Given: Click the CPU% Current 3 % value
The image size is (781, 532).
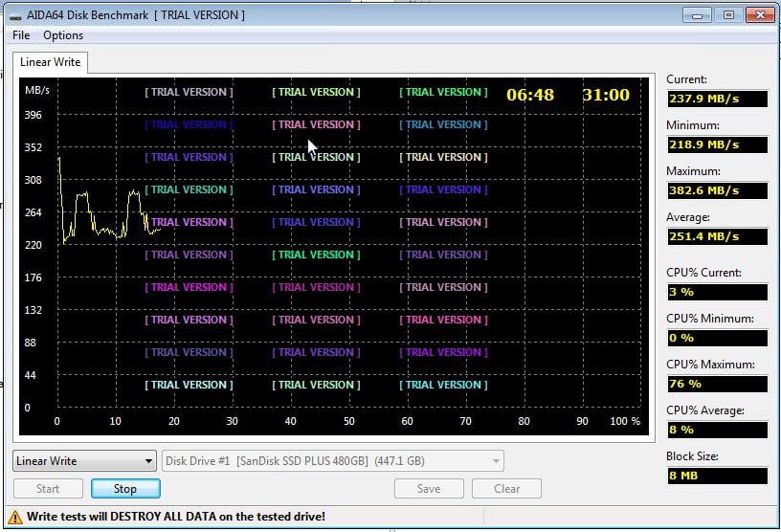Looking at the screenshot, I should pyautogui.click(x=717, y=293).
